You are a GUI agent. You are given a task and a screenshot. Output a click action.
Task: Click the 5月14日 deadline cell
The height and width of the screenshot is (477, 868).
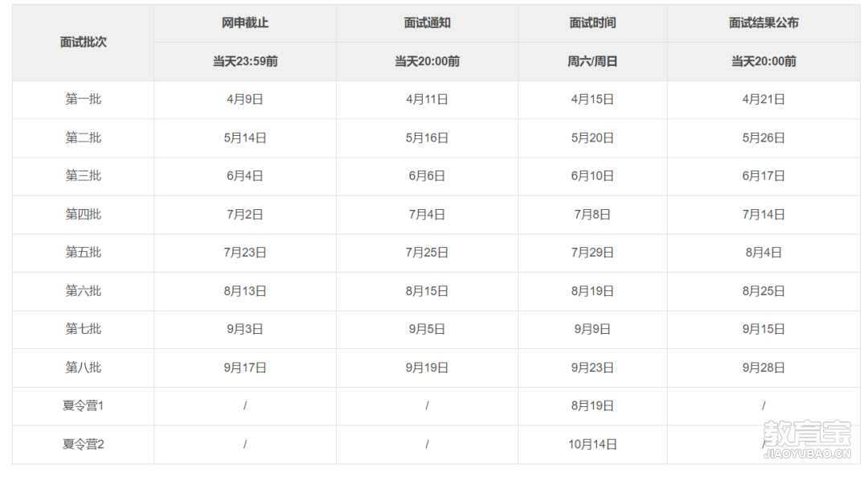(244, 138)
